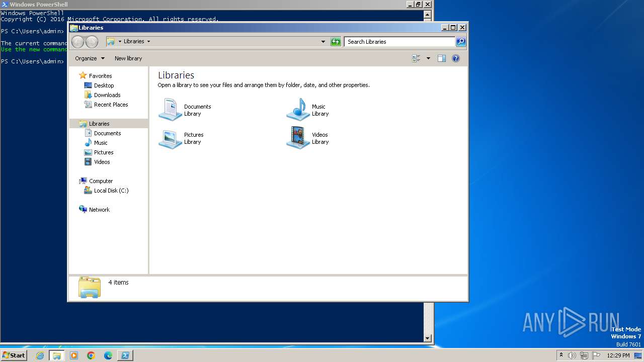The image size is (644, 362).
Task: Select Documents in navigation tree
Action: point(107,133)
